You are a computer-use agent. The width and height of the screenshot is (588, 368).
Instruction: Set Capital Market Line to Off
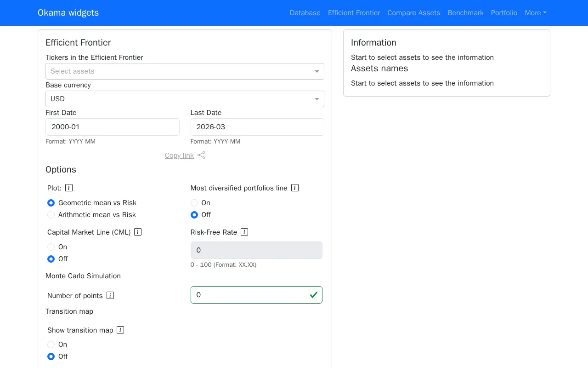[51, 259]
